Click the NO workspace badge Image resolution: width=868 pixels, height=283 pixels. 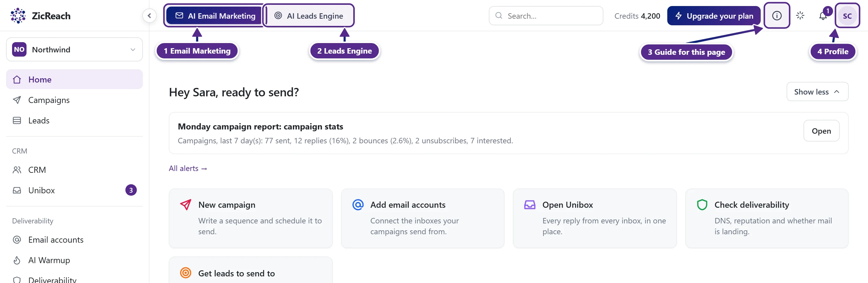[19, 49]
